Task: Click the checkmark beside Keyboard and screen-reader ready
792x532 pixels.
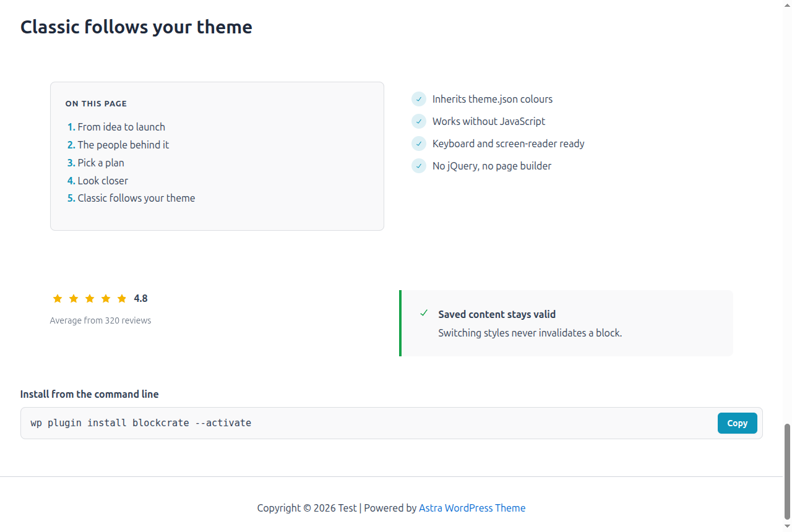Action: pyautogui.click(x=419, y=144)
